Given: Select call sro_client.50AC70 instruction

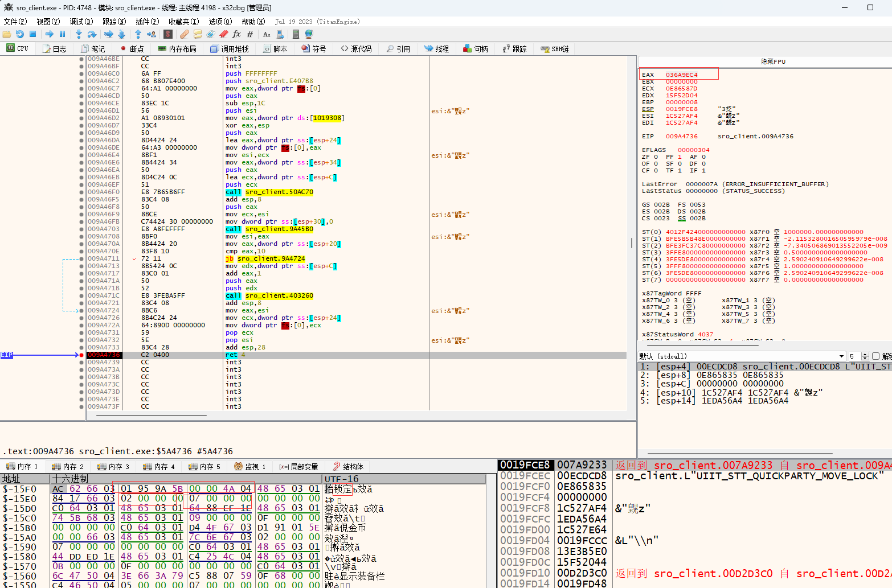Looking at the screenshot, I should pos(269,192).
